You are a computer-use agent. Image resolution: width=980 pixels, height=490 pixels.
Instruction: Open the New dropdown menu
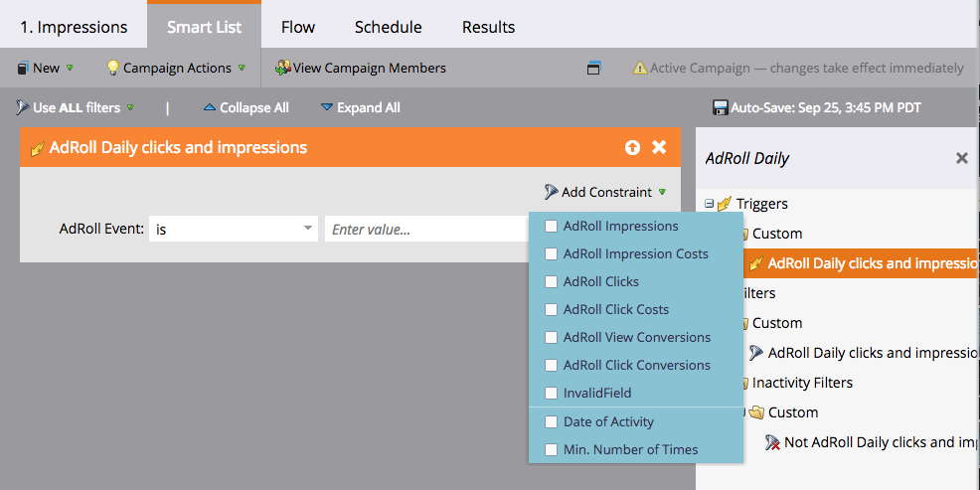46,68
